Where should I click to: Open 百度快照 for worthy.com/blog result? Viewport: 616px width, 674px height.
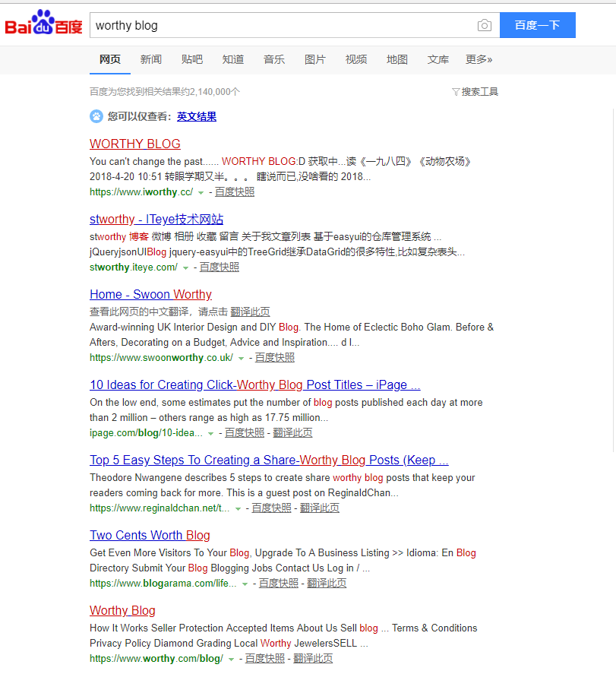coord(264,659)
